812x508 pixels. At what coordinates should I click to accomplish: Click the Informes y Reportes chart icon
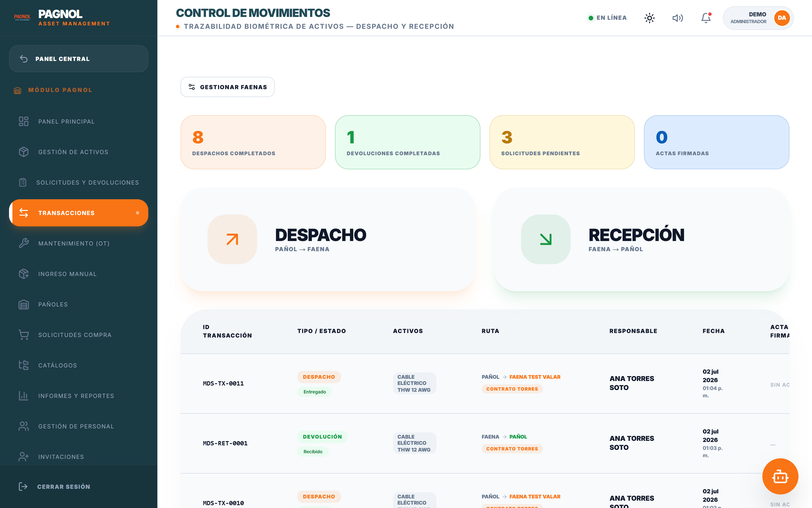[x=23, y=396]
